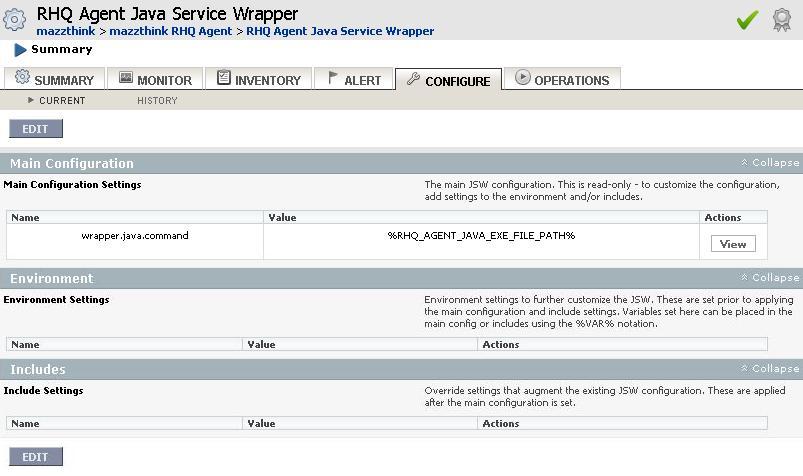Click the chart icon on the Monitor tab
803x476 pixels.
[126, 79]
